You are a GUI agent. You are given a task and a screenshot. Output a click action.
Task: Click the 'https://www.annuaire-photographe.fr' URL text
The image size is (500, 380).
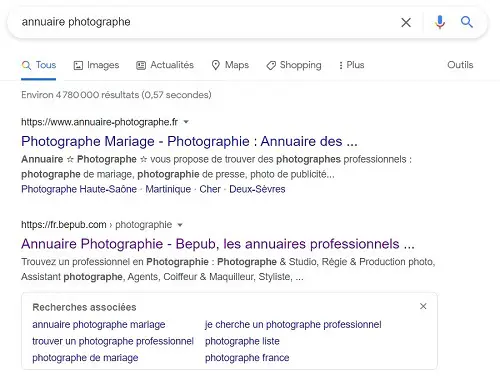(x=99, y=122)
